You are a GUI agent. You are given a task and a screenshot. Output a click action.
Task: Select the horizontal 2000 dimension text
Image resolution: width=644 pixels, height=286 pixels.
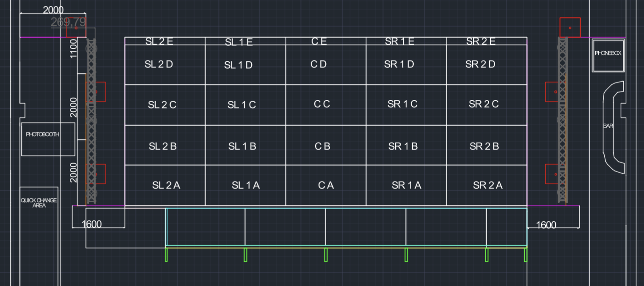(53, 10)
